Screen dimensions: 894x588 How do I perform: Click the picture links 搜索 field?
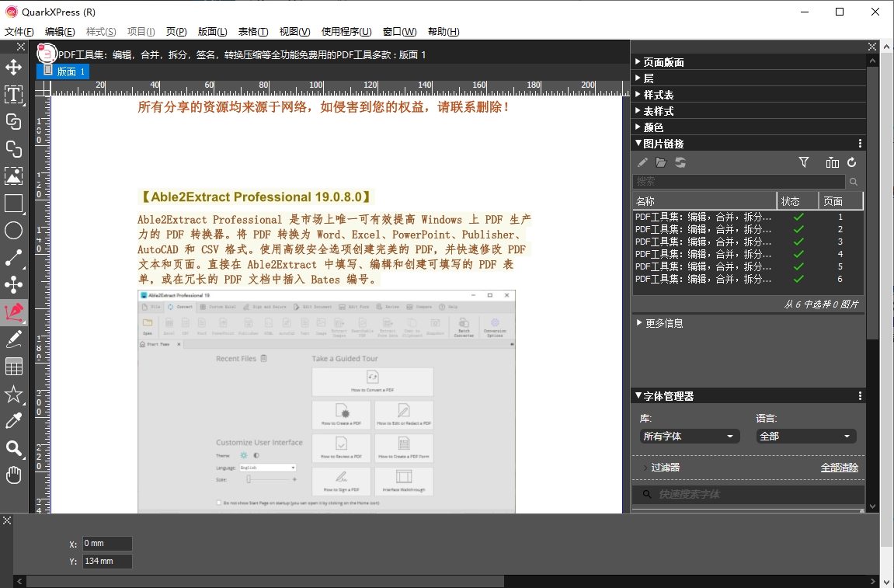pos(739,182)
